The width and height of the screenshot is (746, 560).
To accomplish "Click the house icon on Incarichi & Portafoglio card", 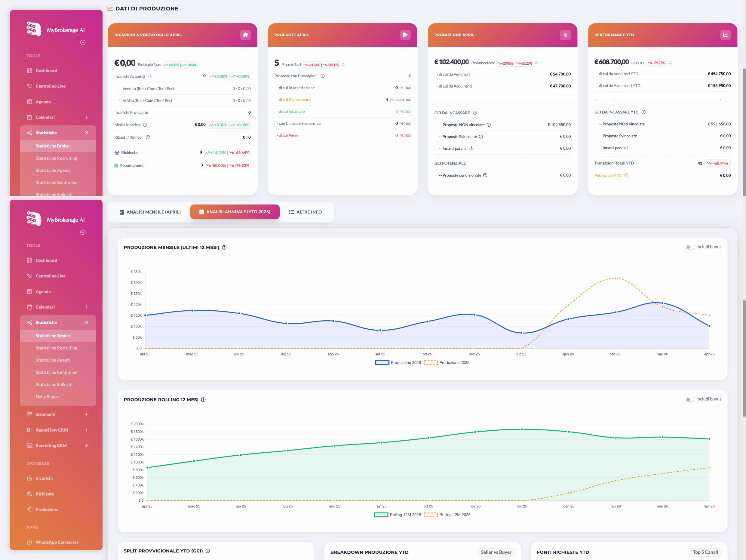I will tap(245, 35).
